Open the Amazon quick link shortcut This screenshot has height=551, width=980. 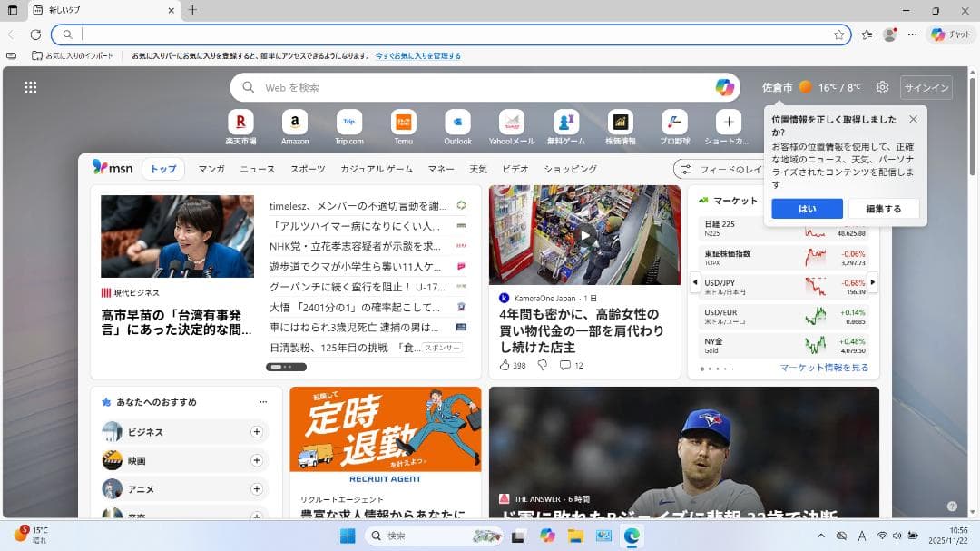coord(295,123)
